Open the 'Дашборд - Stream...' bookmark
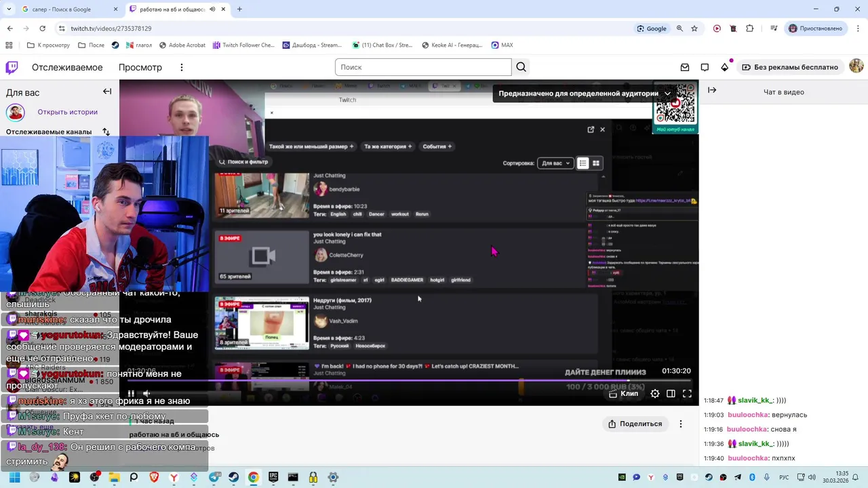 pos(313,45)
